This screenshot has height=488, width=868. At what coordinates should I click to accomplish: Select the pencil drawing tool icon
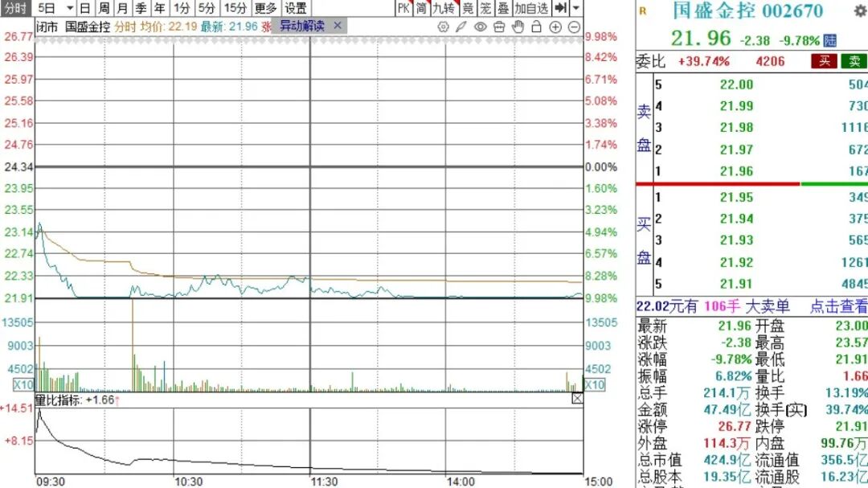click(x=461, y=27)
